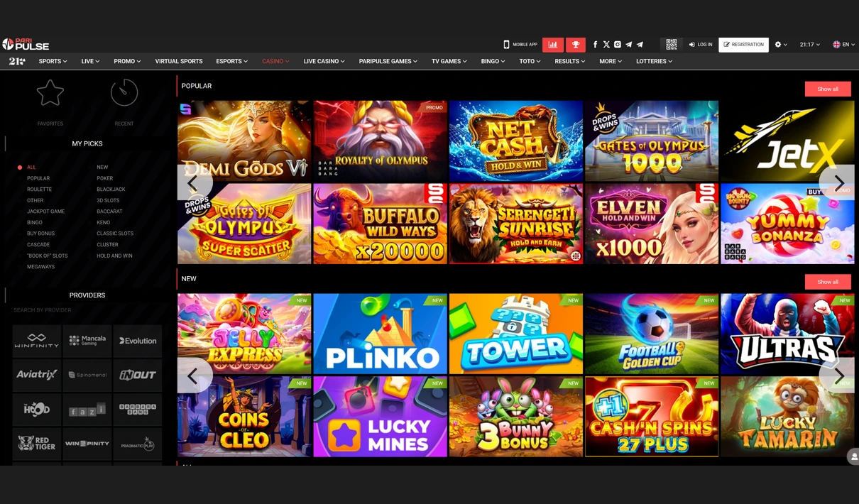Open the Toto menu
Viewport: 859px width, 504px height.
(x=530, y=62)
